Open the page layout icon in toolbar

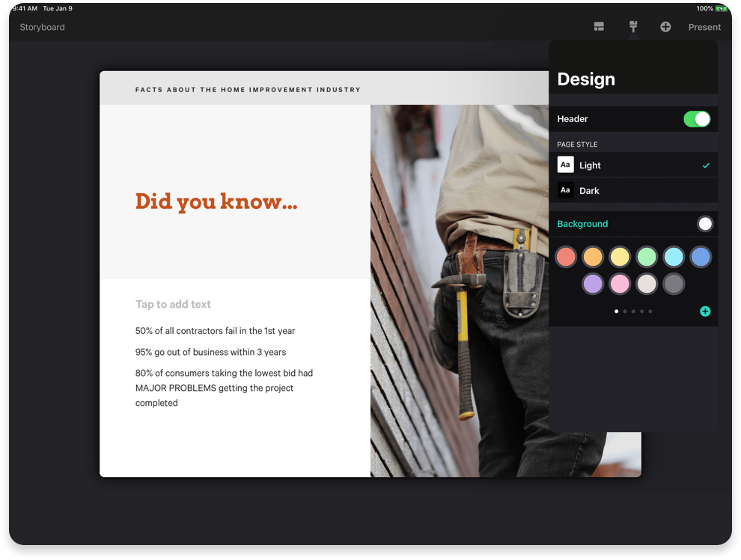tap(599, 27)
